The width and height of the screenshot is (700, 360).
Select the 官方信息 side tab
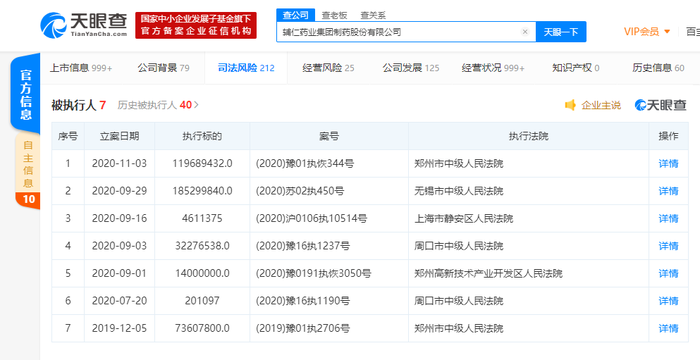point(25,95)
